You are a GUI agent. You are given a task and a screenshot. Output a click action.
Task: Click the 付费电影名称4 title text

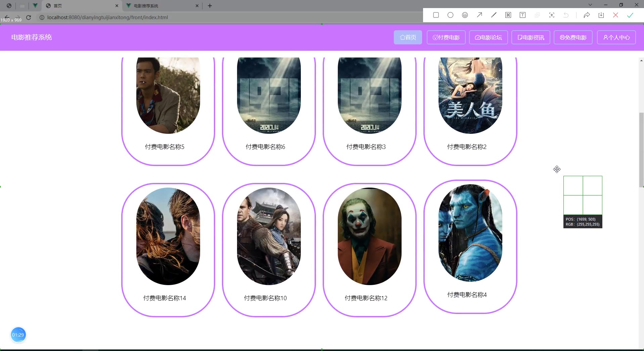click(467, 295)
